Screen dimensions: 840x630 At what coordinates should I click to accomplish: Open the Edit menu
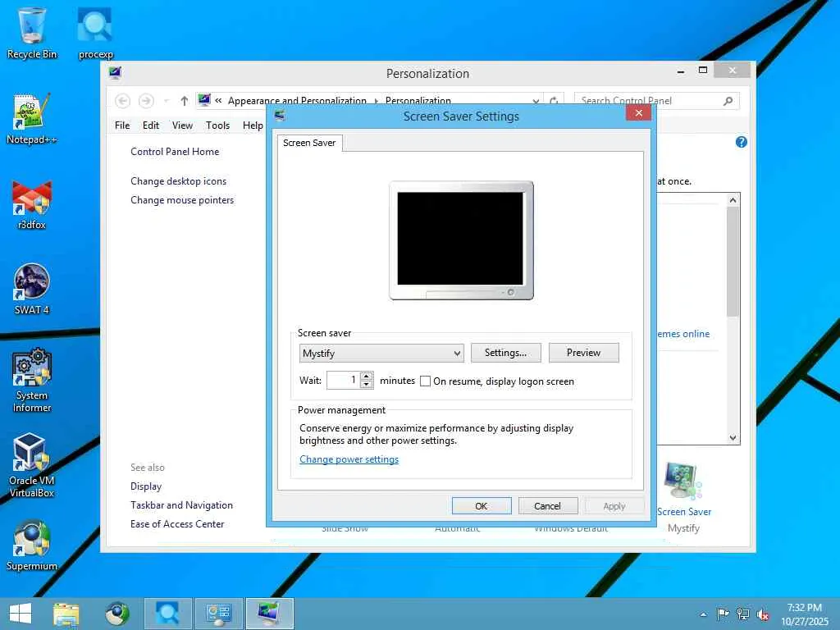click(x=151, y=126)
